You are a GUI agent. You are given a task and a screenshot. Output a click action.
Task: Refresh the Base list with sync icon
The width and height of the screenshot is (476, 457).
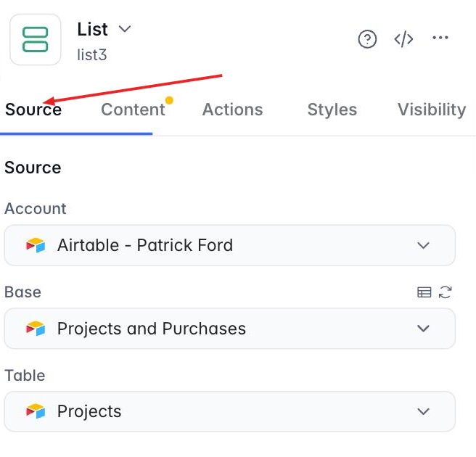(446, 292)
